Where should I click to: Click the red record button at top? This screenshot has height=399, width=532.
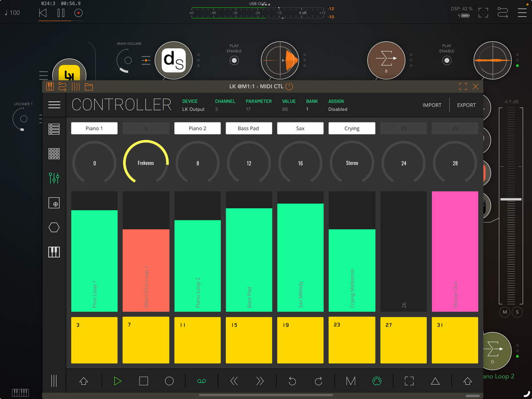pyautogui.click(x=78, y=13)
